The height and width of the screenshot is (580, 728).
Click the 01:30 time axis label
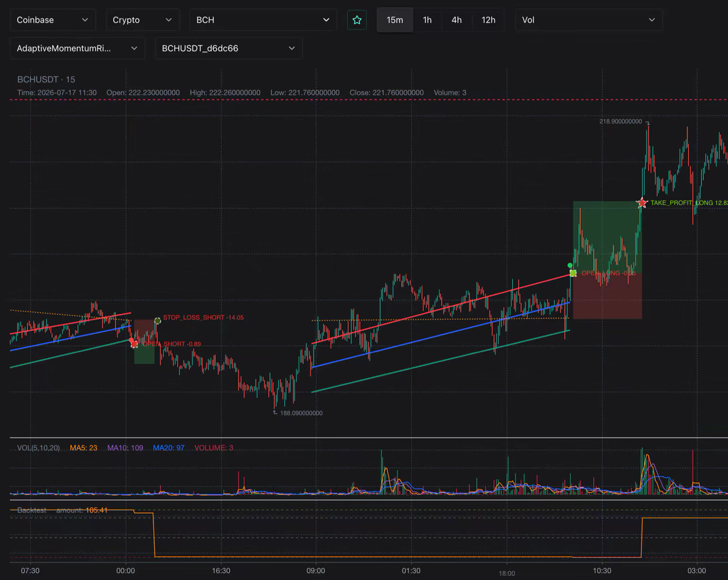(x=411, y=571)
